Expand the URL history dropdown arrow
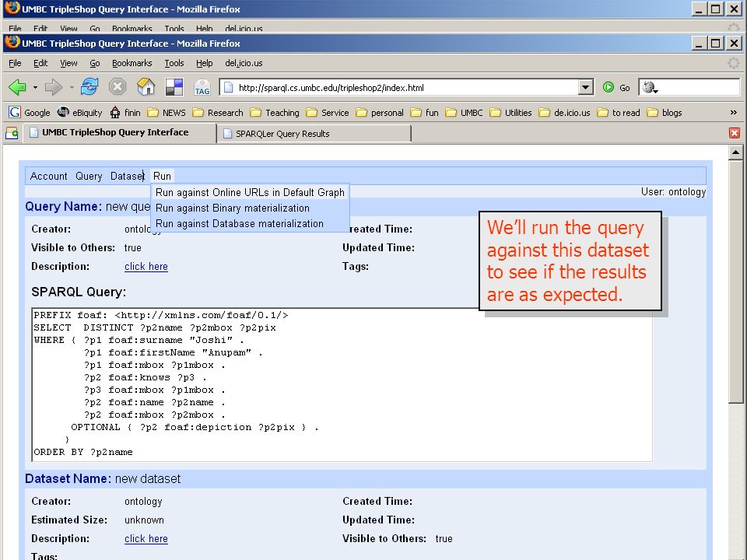The image size is (747, 560). click(x=585, y=87)
